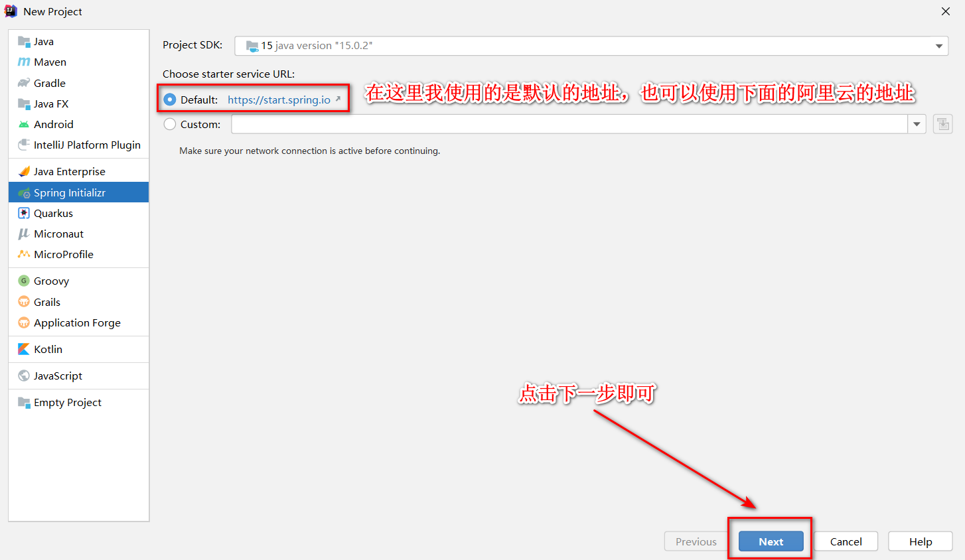This screenshot has width=965, height=560.
Task: Open the https://start.spring.io link
Action: click(279, 100)
